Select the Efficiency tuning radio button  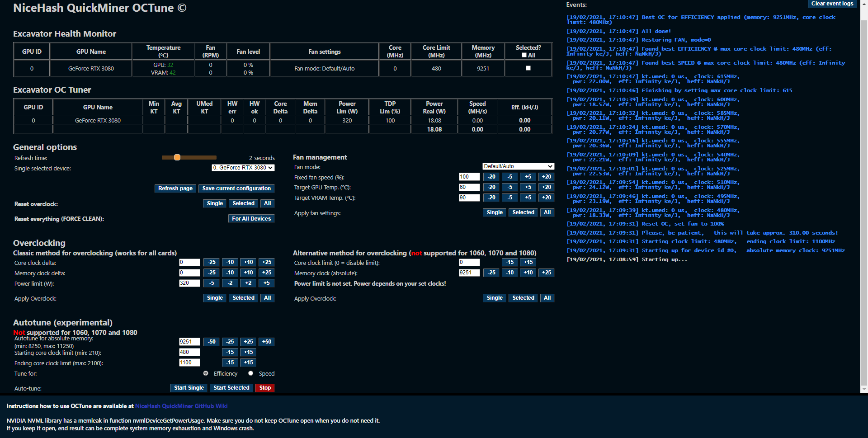pyautogui.click(x=206, y=373)
